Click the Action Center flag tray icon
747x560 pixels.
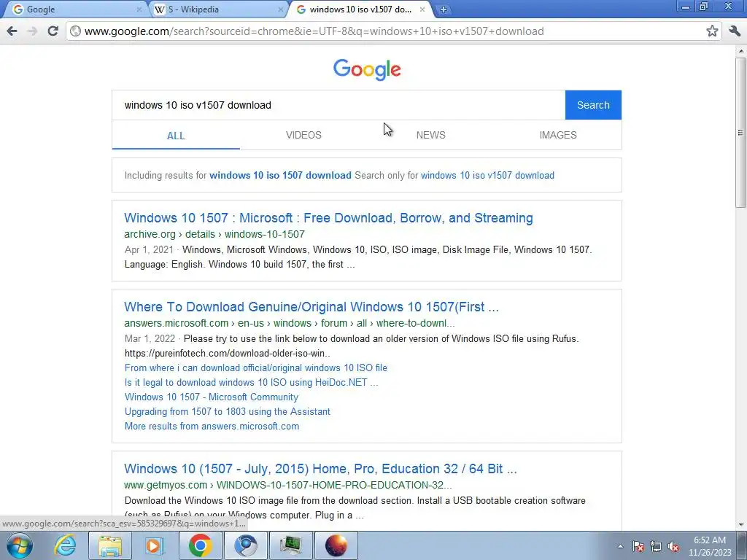(x=638, y=546)
